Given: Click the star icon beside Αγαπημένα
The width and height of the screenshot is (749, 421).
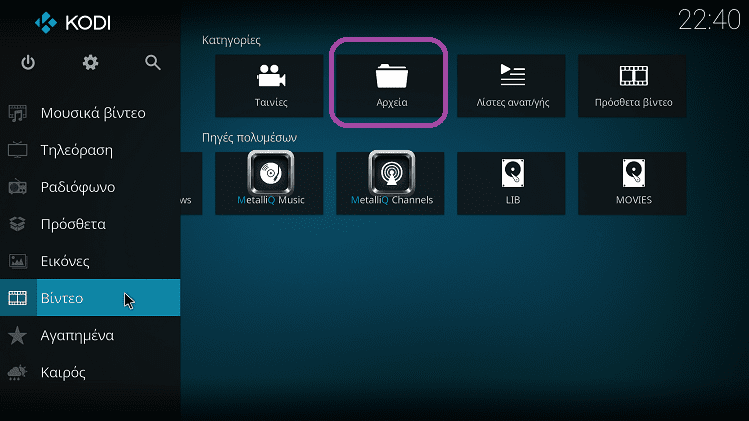Looking at the screenshot, I should coord(18,335).
